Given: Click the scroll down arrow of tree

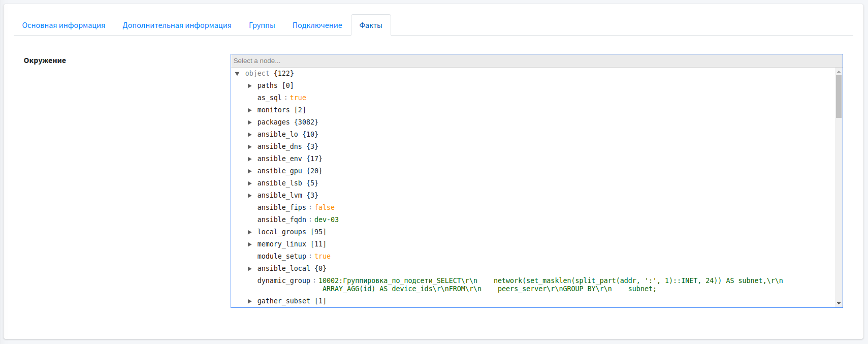Looking at the screenshot, I should tap(839, 303).
